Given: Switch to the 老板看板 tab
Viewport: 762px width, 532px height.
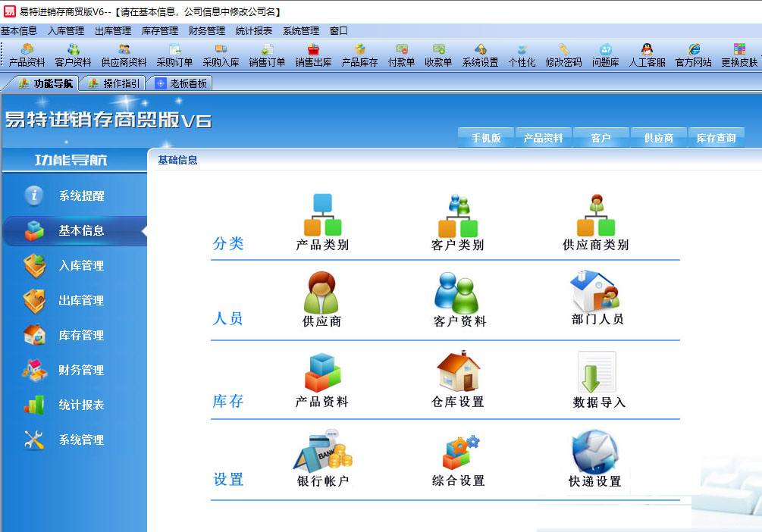Looking at the screenshot, I should (181, 83).
